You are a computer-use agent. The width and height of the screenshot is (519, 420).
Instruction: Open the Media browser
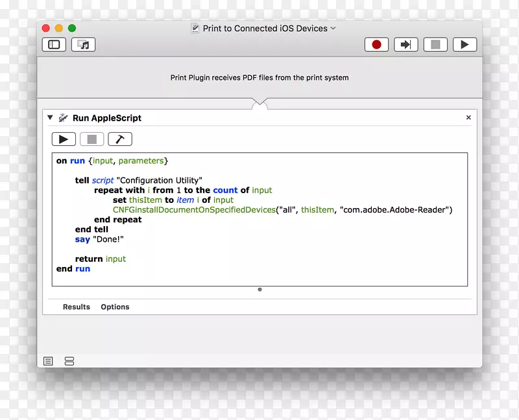[x=83, y=45]
